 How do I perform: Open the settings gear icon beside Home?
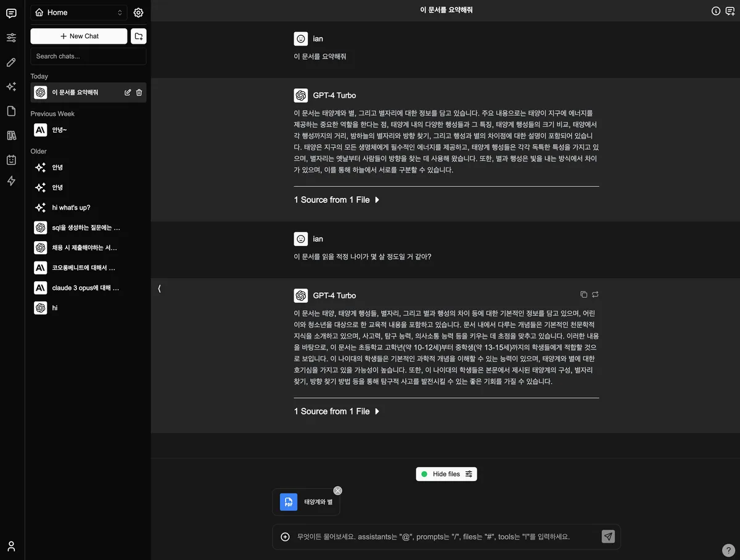[x=138, y=12]
